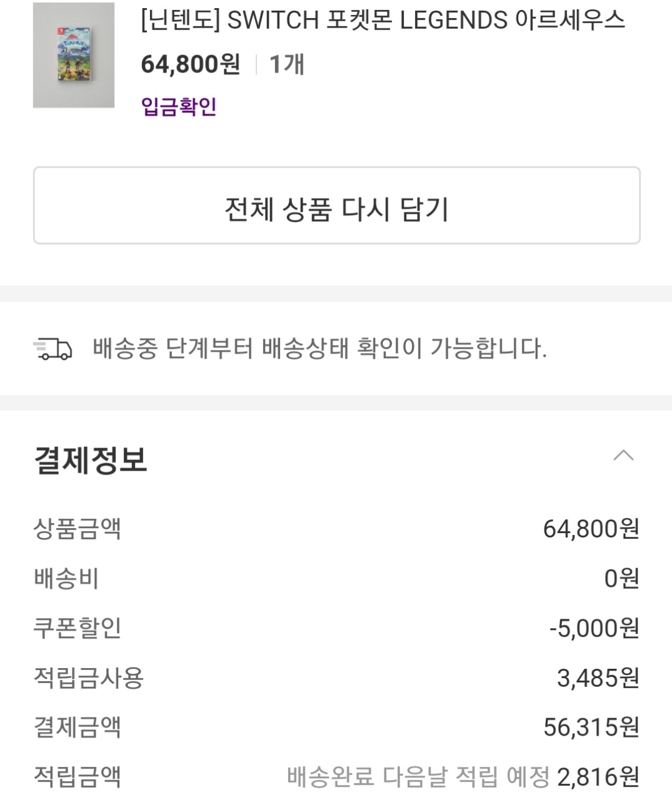Select the 결제금액 row label
Image resolution: width=672 pixels, height=800 pixels.
click(77, 727)
